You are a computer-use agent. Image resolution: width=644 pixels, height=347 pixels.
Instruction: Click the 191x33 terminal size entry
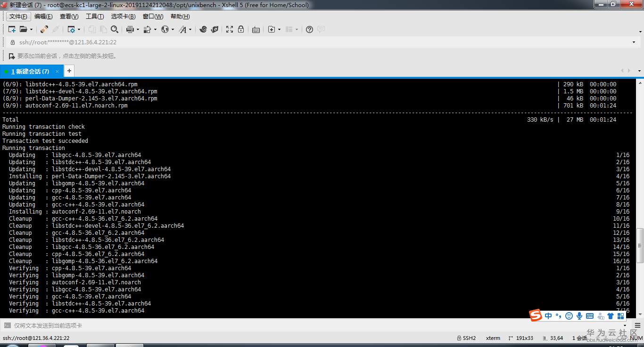(521, 338)
